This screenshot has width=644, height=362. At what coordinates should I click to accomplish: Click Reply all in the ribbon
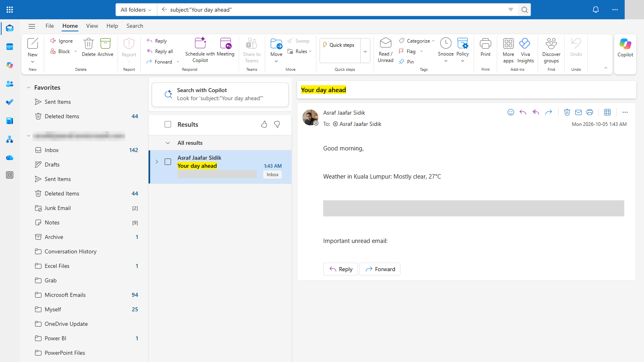160,51
